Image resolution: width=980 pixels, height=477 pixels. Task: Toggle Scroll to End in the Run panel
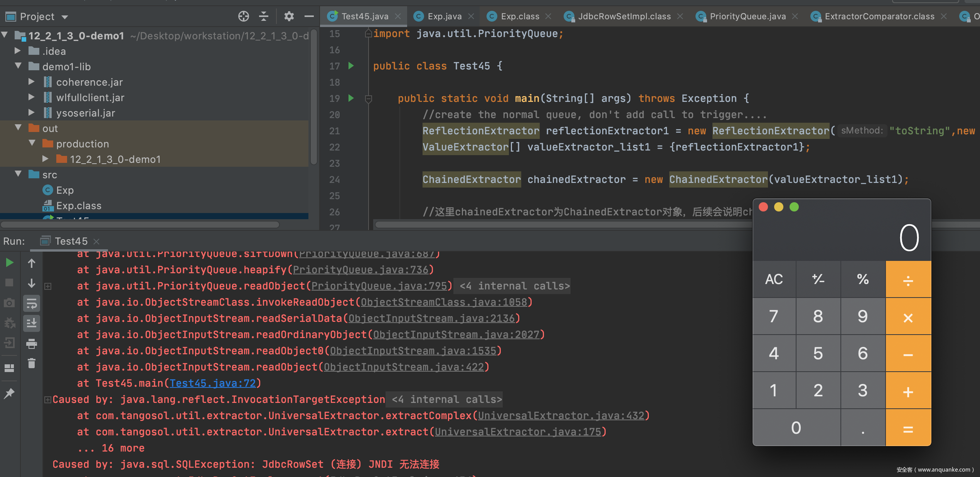(32, 323)
